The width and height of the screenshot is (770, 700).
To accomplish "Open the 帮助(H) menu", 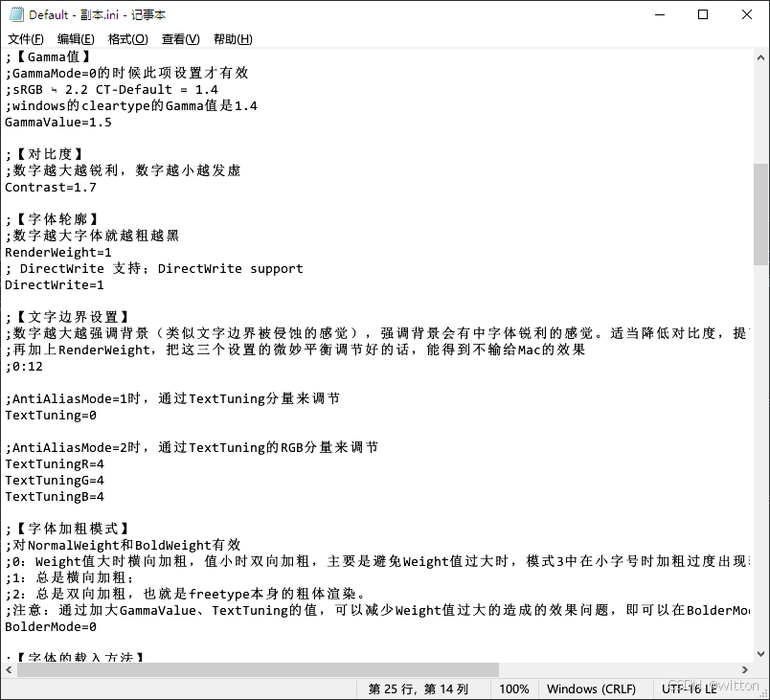I will 231,38.
